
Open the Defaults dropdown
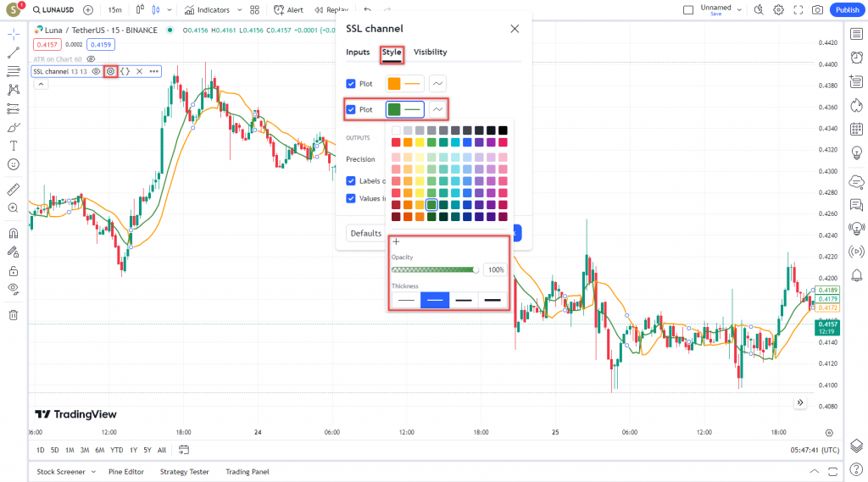(x=366, y=233)
